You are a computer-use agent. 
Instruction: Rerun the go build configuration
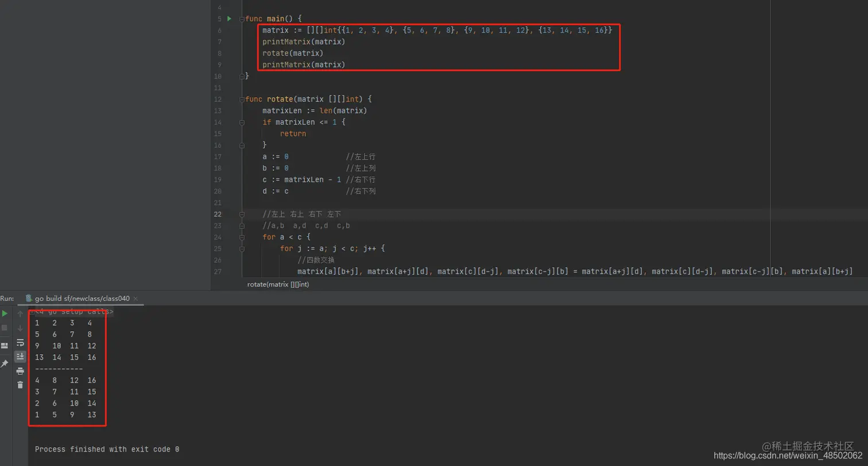(5, 313)
